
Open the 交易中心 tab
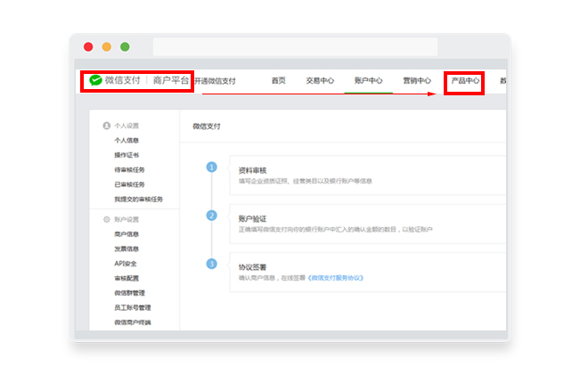(320, 80)
